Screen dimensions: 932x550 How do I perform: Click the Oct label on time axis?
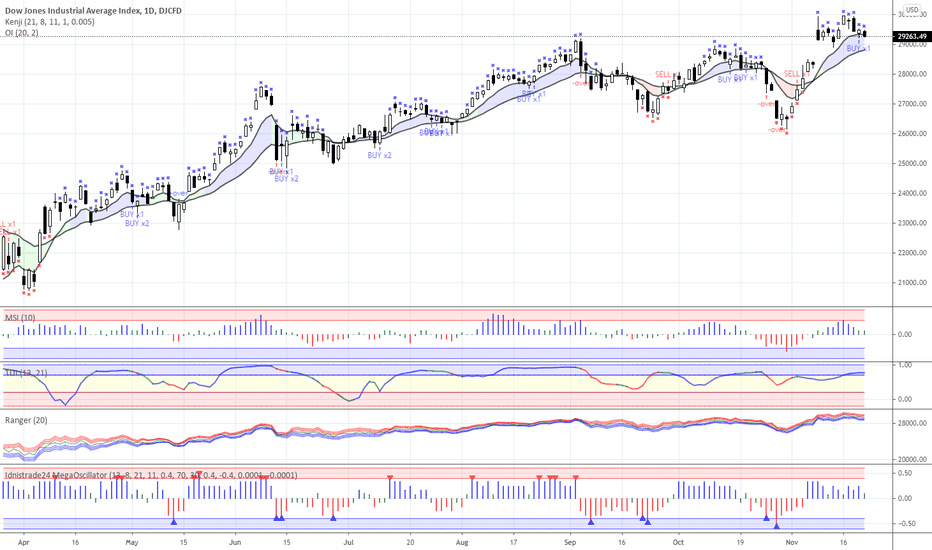(678, 542)
